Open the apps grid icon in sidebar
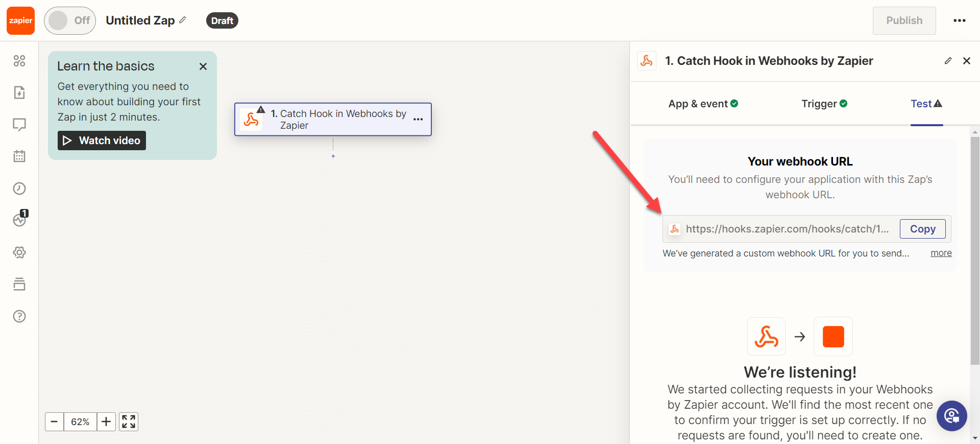The width and height of the screenshot is (980, 444). point(19,61)
